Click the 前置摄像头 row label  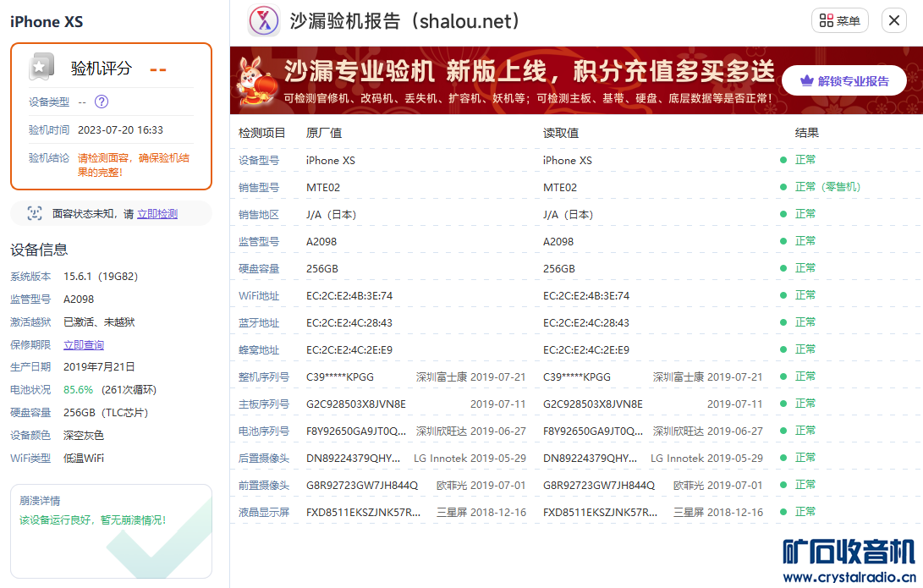tap(264, 485)
